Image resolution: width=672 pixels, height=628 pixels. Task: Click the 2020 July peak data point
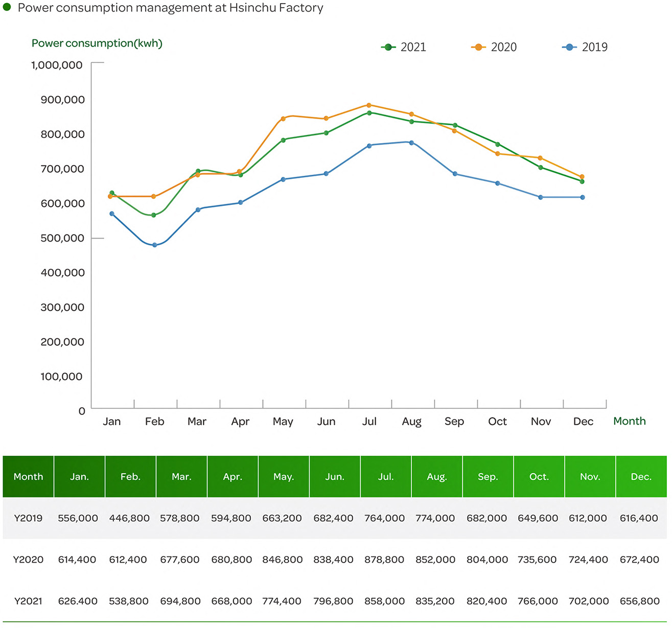click(x=369, y=105)
